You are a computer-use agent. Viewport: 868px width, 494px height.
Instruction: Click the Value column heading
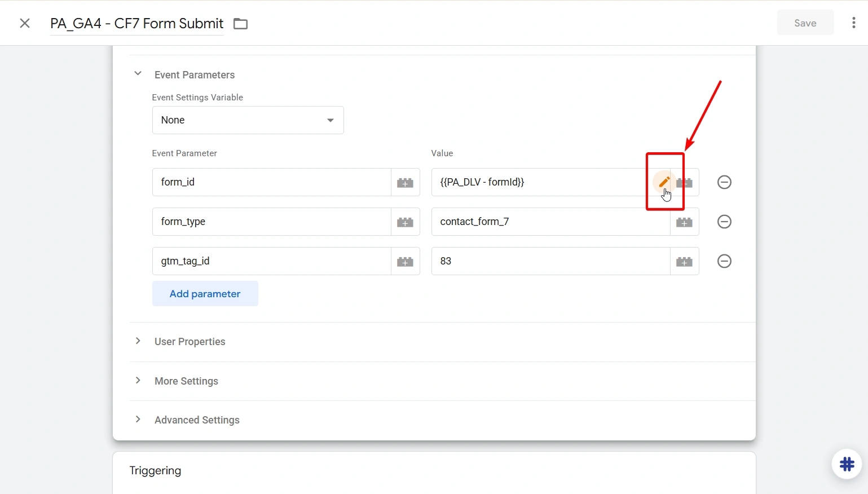[442, 153]
